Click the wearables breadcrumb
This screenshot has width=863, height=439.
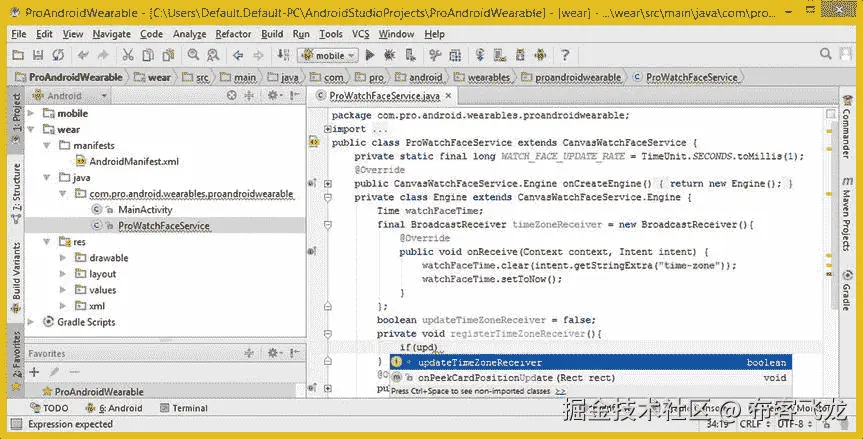482,78
